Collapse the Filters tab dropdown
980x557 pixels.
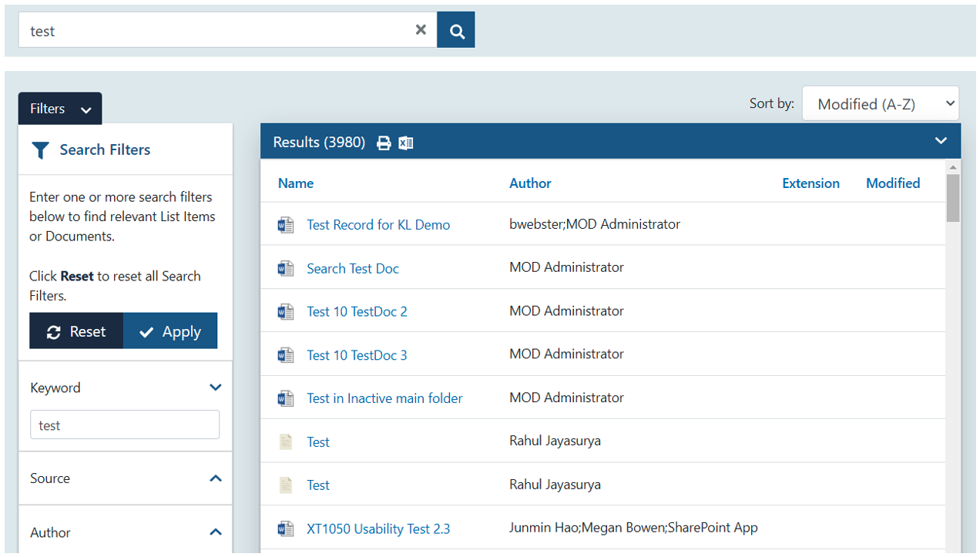pyautogui.click(x=60, y=109)
